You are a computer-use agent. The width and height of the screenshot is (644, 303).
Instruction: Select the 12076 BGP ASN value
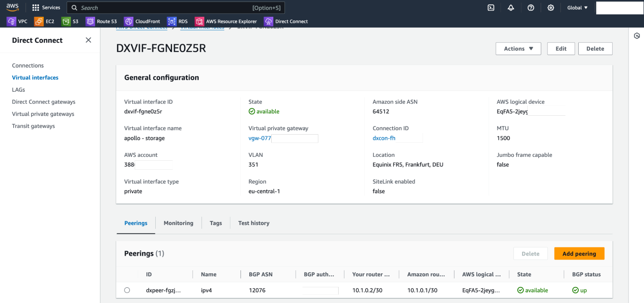click(x=257, y=290)
